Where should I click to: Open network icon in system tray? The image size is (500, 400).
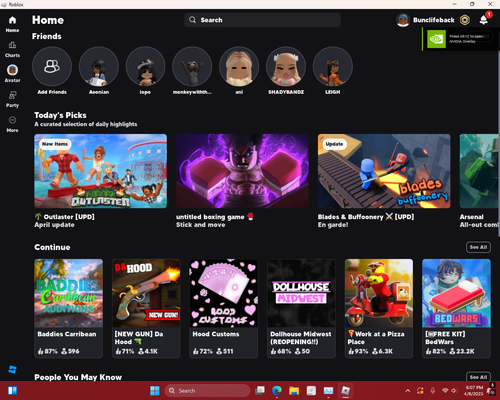coord(445,391)
